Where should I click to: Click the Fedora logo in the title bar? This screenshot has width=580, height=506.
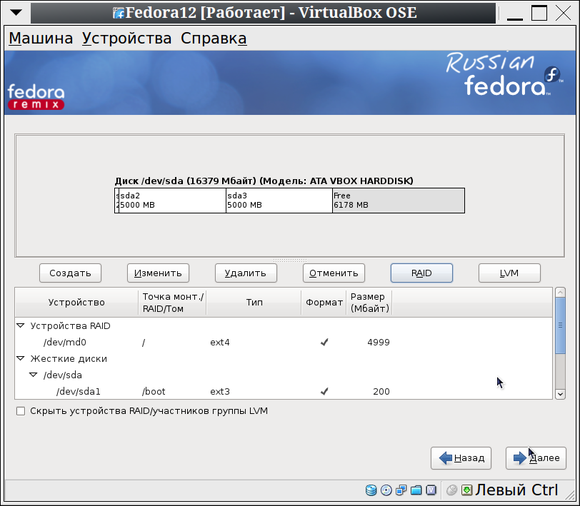coord(119,13)
